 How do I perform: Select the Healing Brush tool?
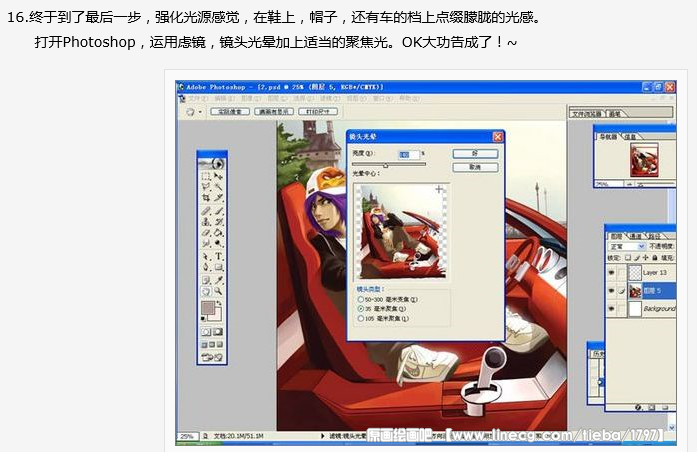point(206,211)
